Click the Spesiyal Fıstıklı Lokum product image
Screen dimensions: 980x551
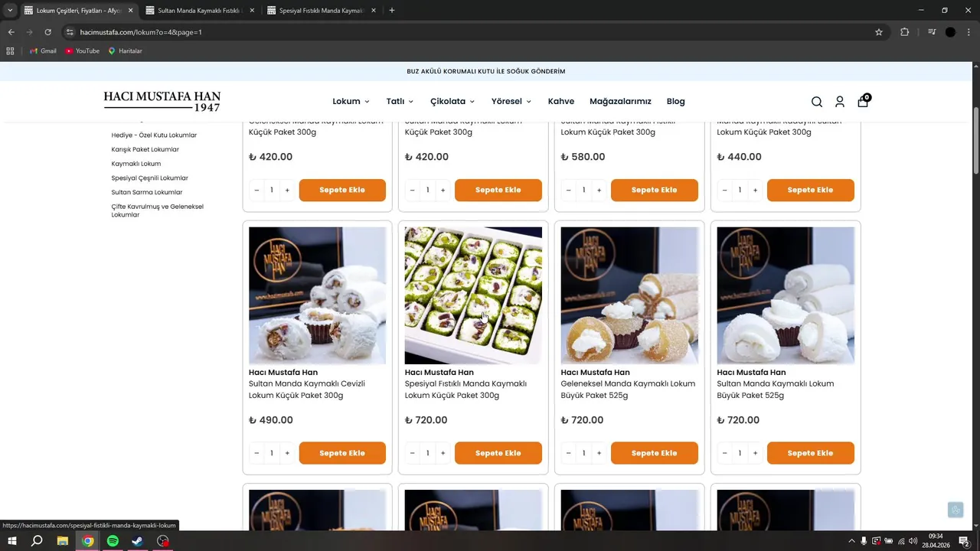tap(473, 295)
